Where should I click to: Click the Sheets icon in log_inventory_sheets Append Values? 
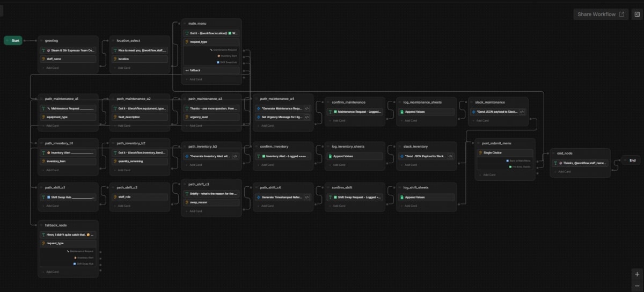pos(330,156)
